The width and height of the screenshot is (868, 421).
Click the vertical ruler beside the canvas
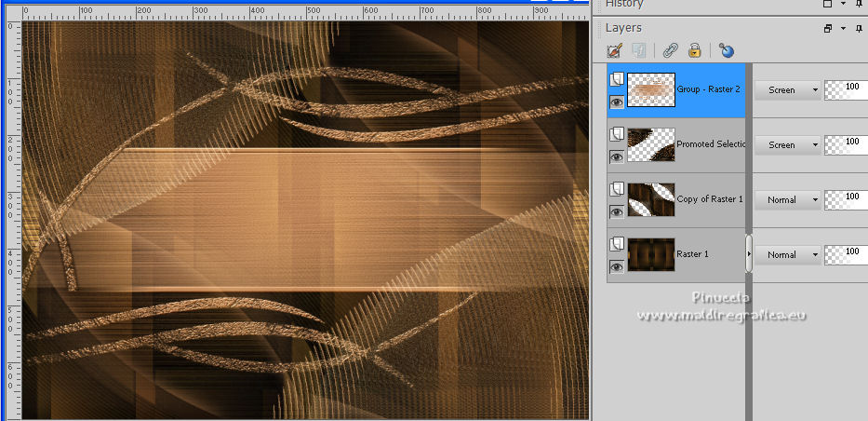tap(13, 221)
